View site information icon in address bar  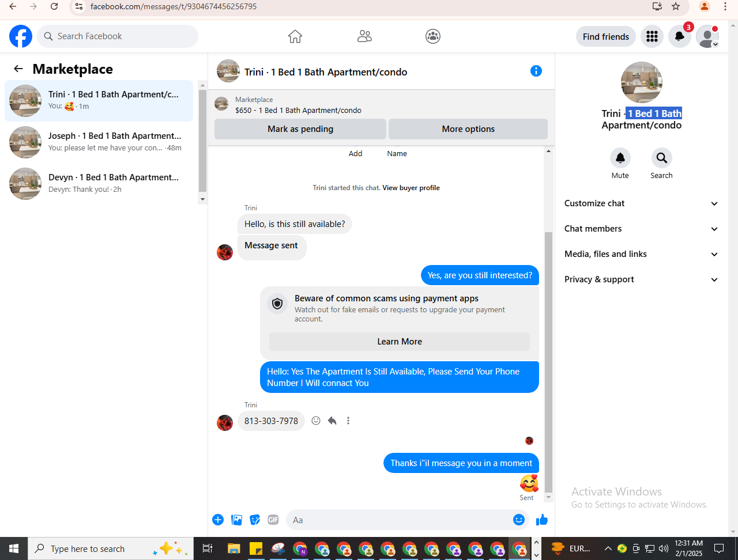[x=79, y=7]
